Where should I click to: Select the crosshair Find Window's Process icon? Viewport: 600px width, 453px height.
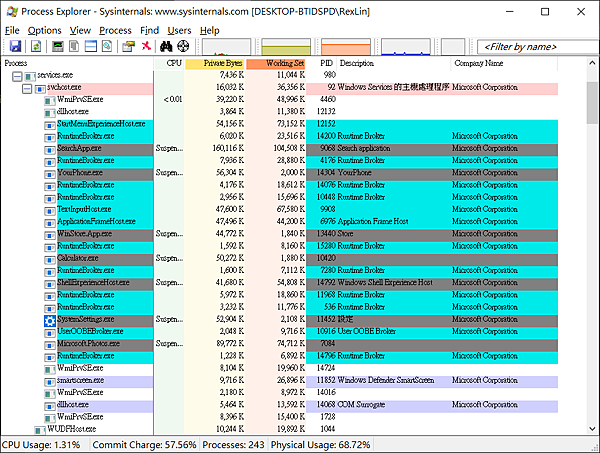coord(183,46)
